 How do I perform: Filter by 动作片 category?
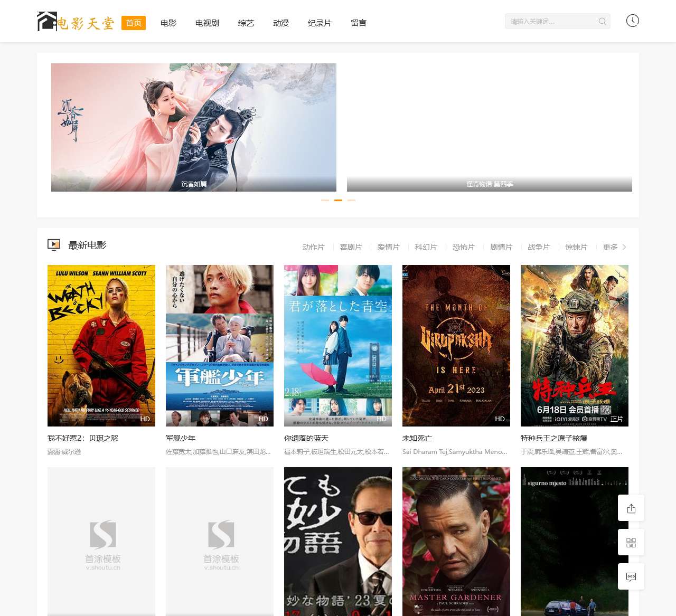coord(313,247)
